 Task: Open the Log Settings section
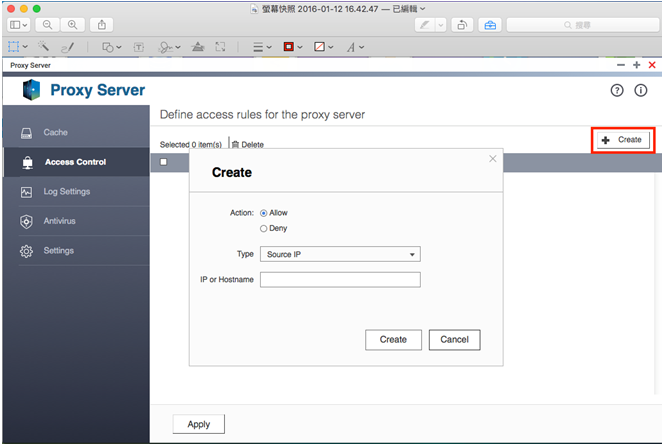click(66, 191)
